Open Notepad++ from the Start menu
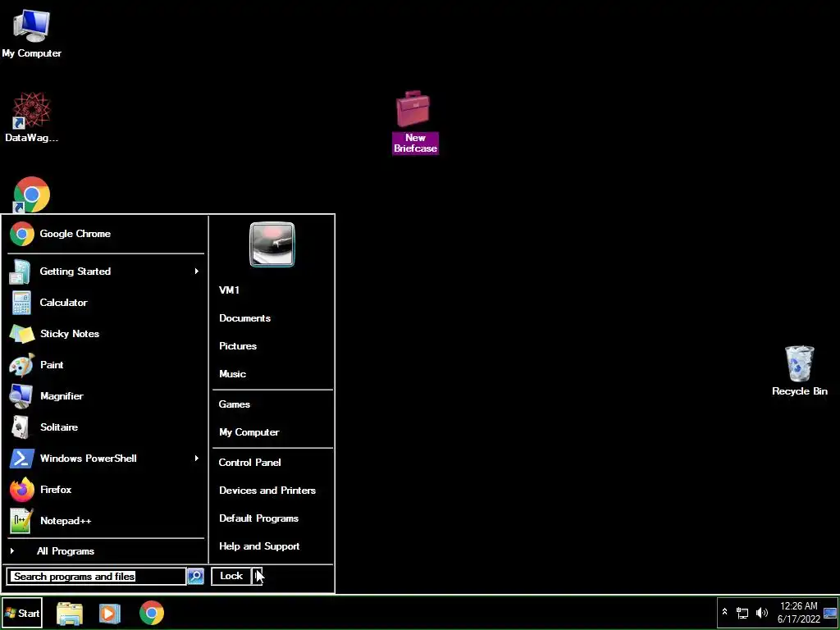The height and width of the screenshot is (630, 840). [x=106, y=521]
